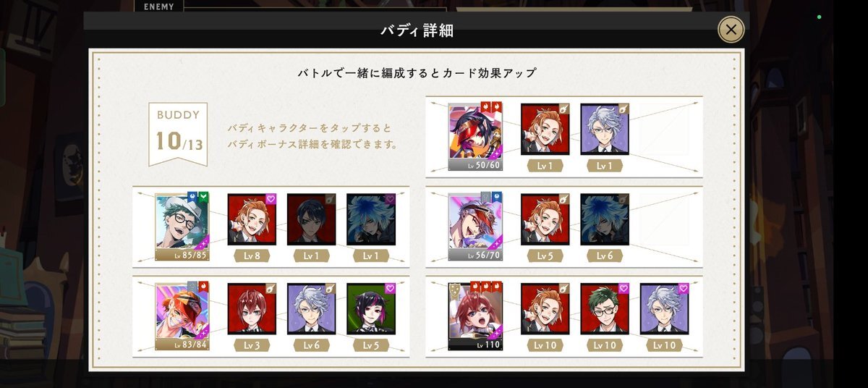Tap the orange-haired buddy icon labeled Lv 8
Viewport: 868px width, 388px height.
(252, 218)
